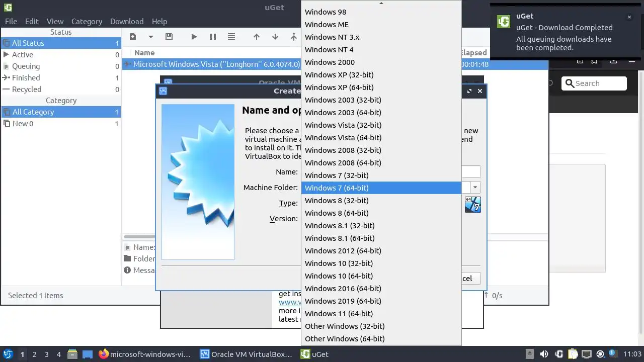Select the Finished status filter

point(61,77)
